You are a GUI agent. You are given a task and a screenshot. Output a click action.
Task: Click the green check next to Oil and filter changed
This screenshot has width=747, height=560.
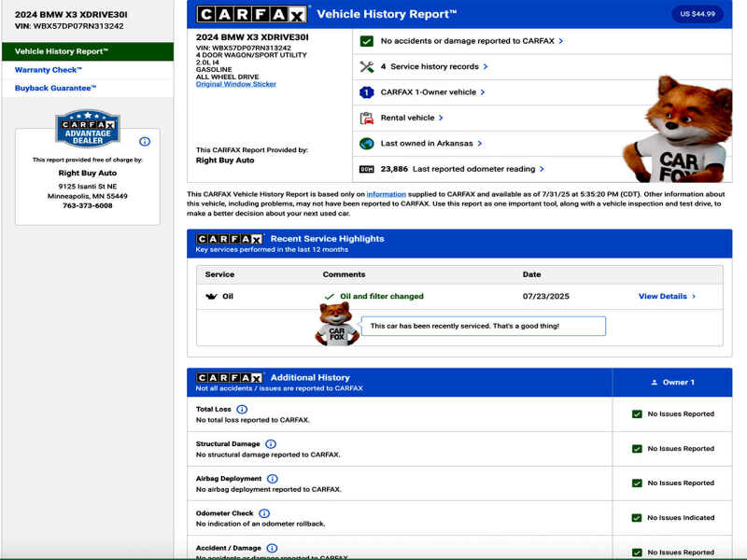point(330,297)
